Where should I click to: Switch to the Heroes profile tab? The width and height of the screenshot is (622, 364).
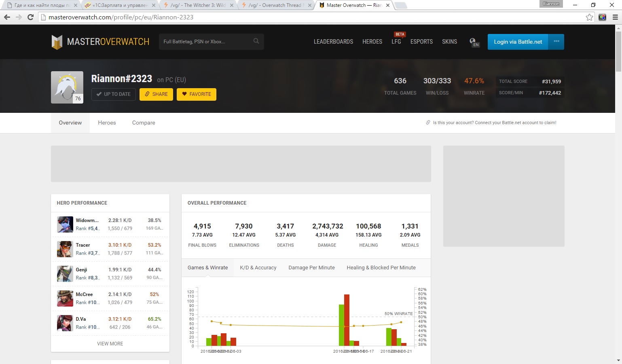pyautogui.click(x=107, y=123)
